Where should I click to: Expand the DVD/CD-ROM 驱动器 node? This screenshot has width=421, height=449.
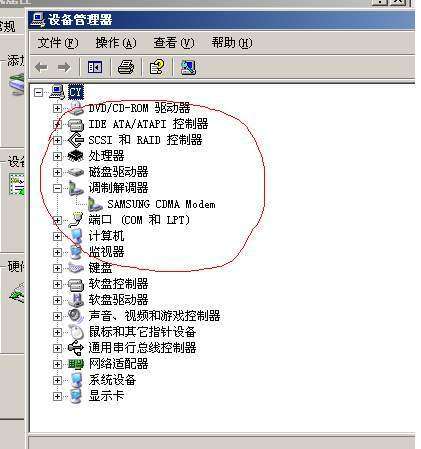pos(57,108)
